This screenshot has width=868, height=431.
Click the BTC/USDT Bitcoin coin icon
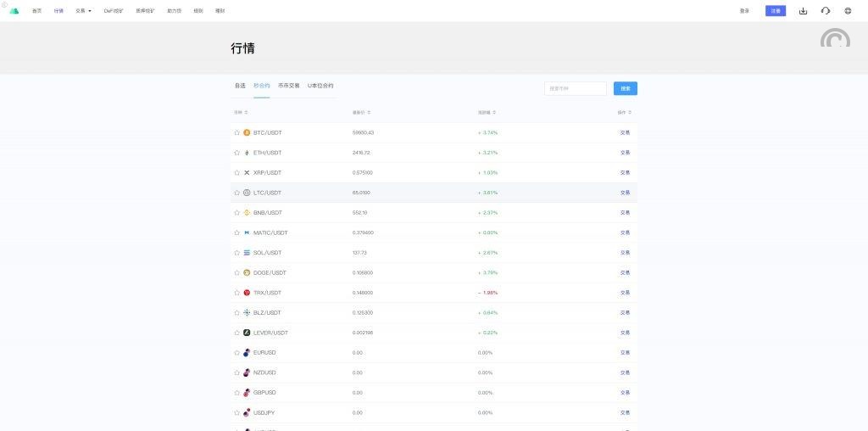[x=247, y=132]
